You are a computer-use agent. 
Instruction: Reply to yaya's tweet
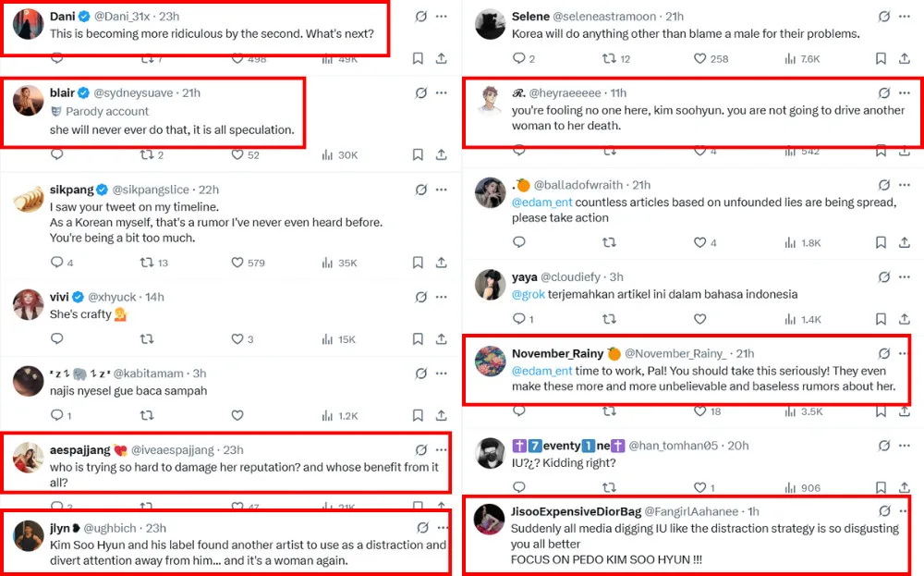(519, 319)
